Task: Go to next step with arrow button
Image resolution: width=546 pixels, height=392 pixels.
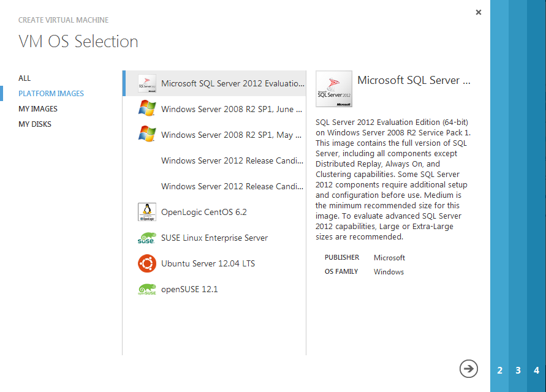Action: (x=468, y=369)
